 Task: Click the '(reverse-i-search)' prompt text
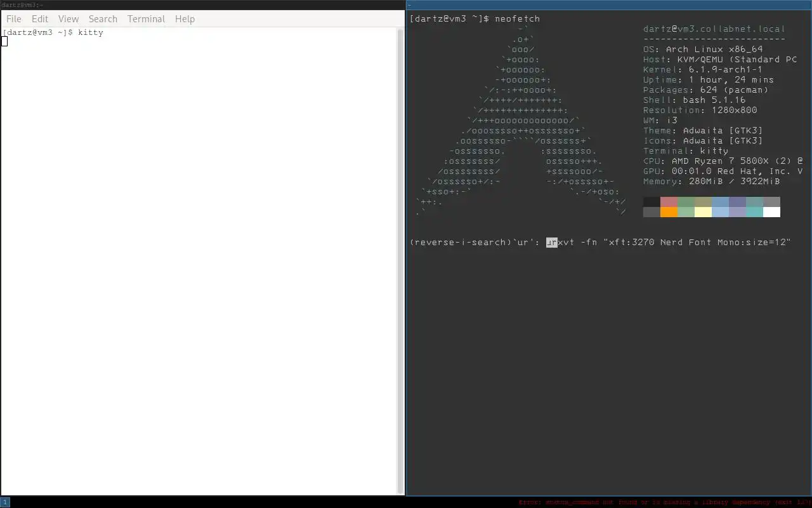(x=461, y=243)
